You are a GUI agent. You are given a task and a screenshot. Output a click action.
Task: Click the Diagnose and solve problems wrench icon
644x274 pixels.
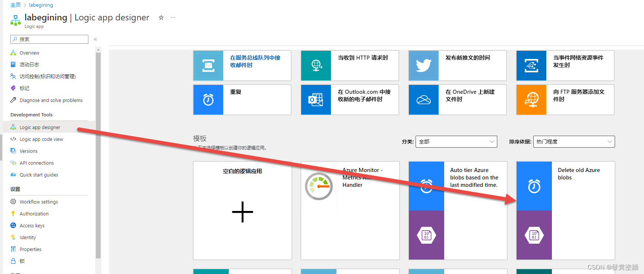[x=13, y=100]
